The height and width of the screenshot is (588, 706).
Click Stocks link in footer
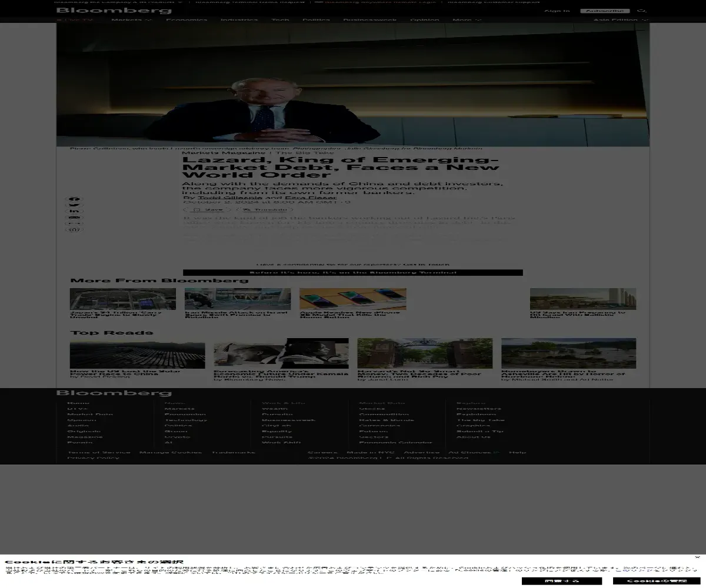point(372,409)
